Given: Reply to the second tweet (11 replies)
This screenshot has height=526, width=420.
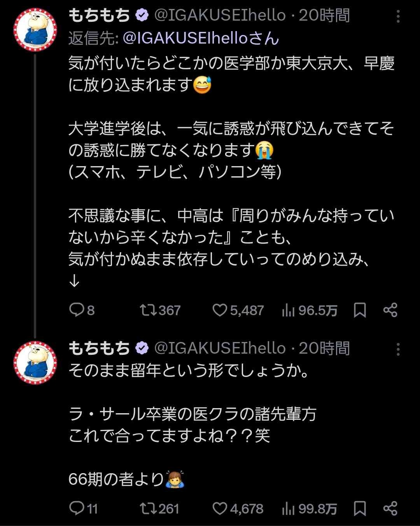Looking at the screenshot, I should pos(77,508).
